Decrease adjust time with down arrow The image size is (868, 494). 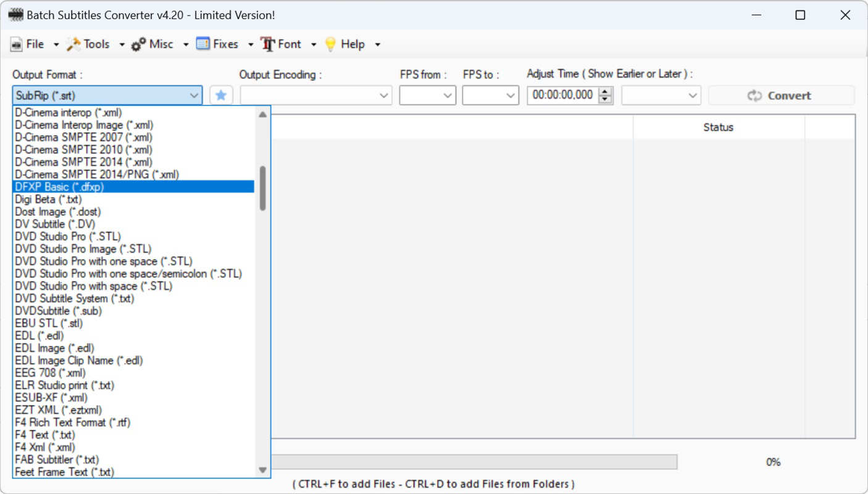(606, 100)
